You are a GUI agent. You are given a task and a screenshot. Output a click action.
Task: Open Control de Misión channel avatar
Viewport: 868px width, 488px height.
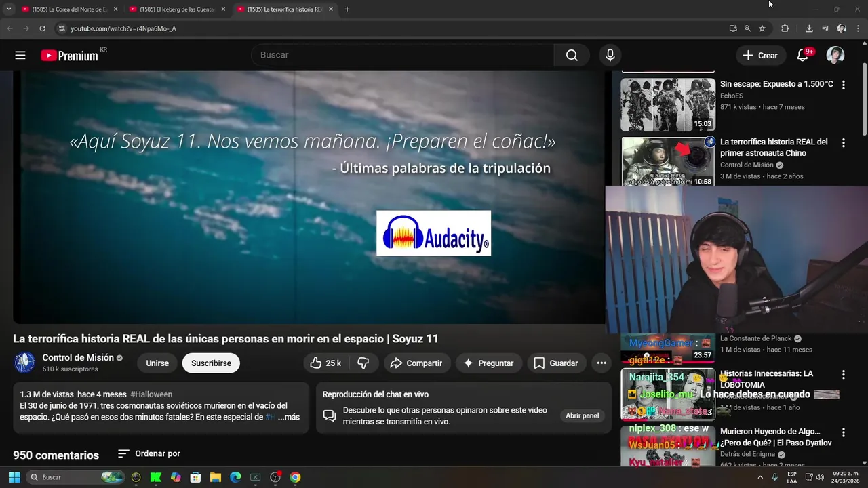tap(25, 363)
